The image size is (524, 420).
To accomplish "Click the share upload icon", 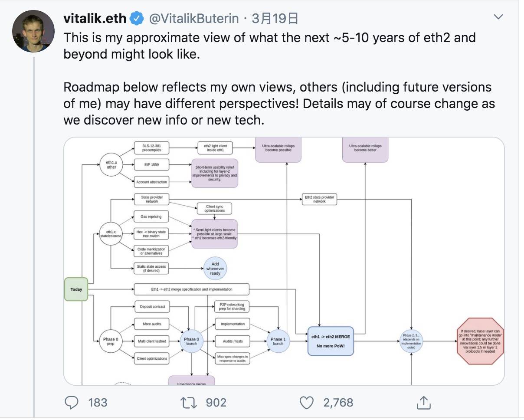I will point(423,402).
